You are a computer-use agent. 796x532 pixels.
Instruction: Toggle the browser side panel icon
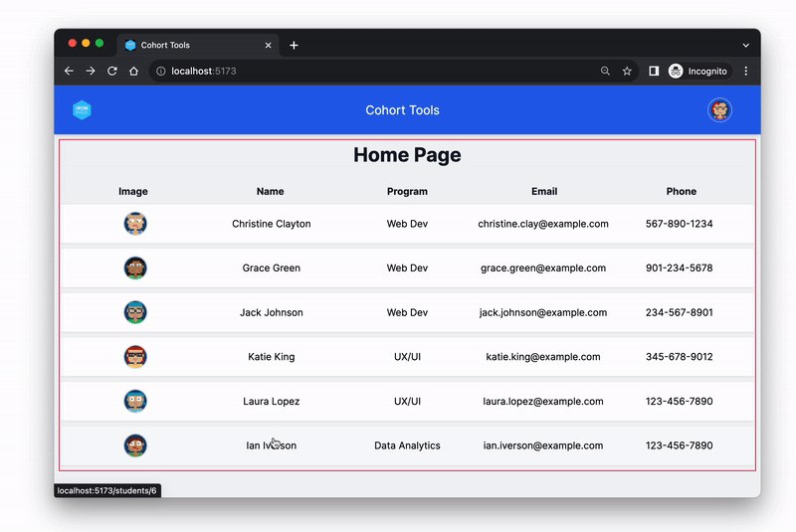point(654,72)
